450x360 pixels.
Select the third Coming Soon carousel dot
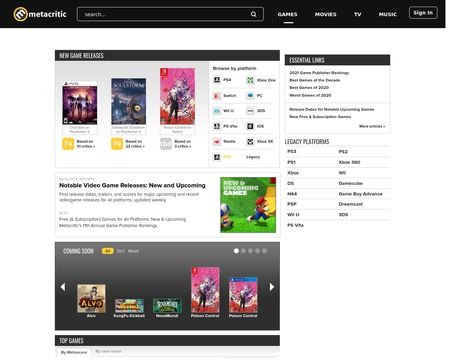pyautogui.click(x=250, y=251)
